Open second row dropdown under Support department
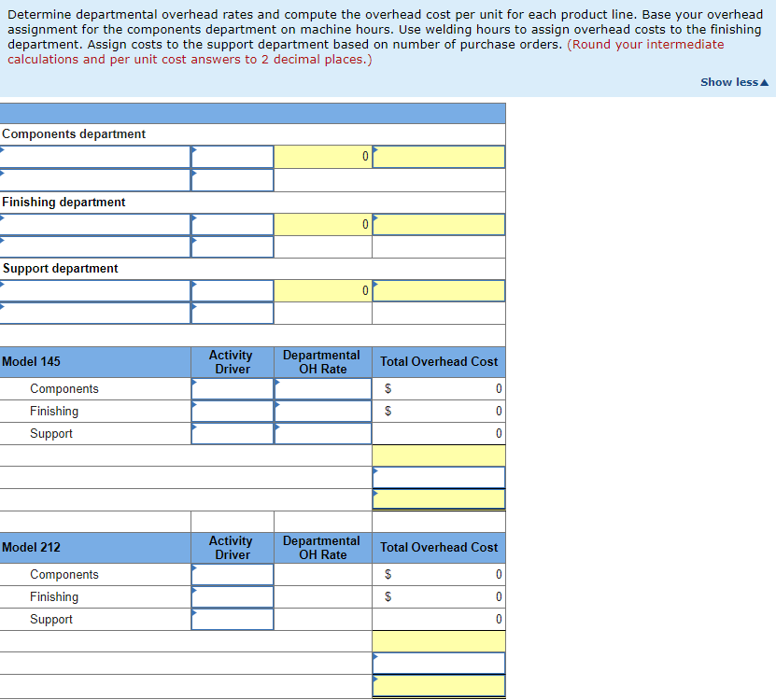This screenshot has height=700, width=776. coord(95,314)
